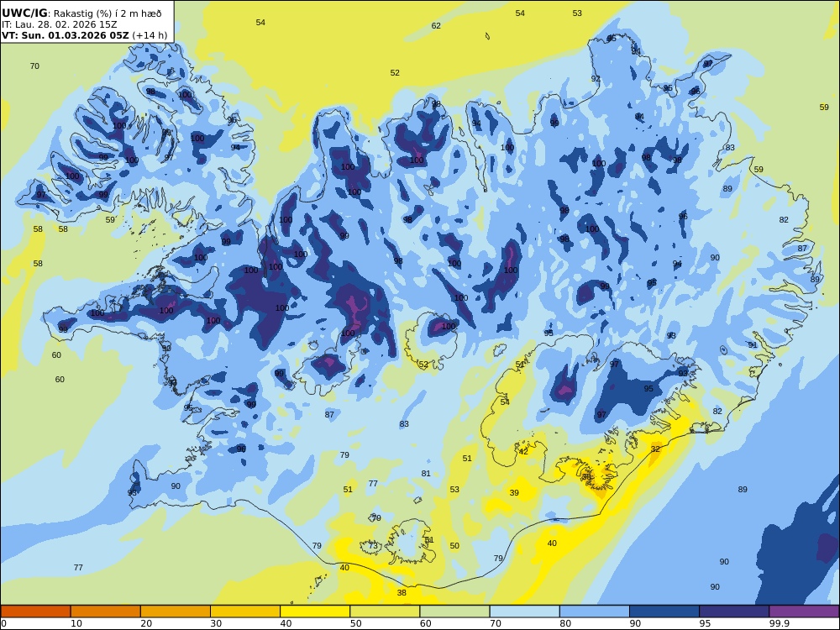Click the map value '81' in south interior
Viewport: 840px width, 630px height.
tap(426, 474)
